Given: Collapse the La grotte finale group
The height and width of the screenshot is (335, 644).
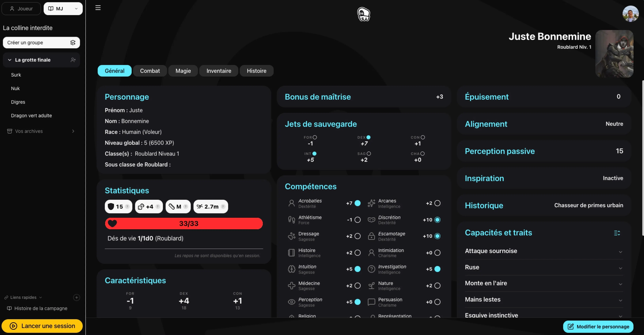Looking at the screenshot, I should click(x=10, y=60).
